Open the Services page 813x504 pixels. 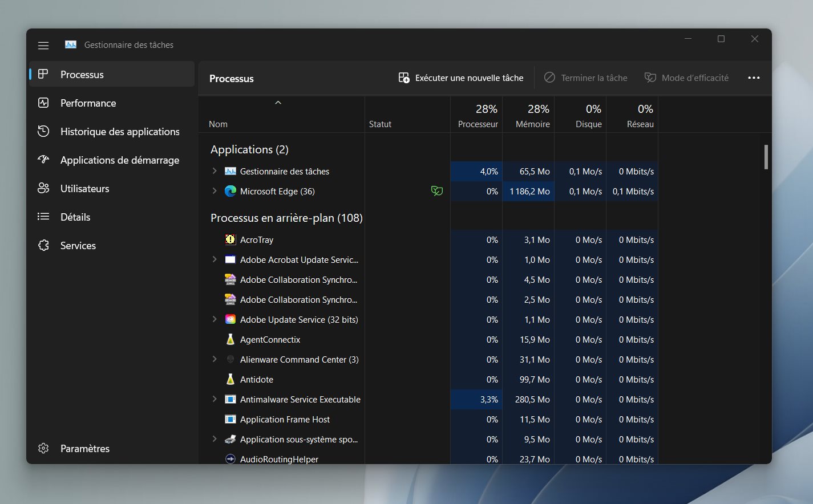click(112, 245)
